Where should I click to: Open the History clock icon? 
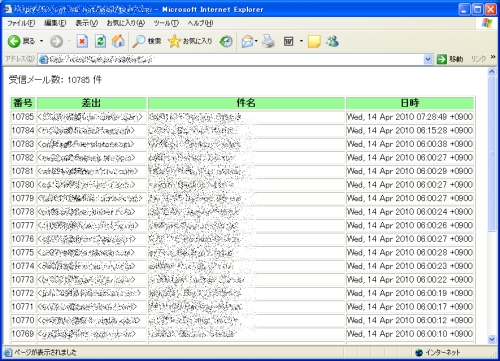[226, 41]
